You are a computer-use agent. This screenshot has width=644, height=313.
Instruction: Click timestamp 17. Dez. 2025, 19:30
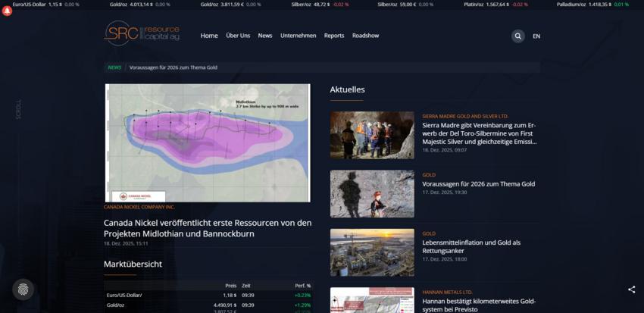(x=445, y=192)
